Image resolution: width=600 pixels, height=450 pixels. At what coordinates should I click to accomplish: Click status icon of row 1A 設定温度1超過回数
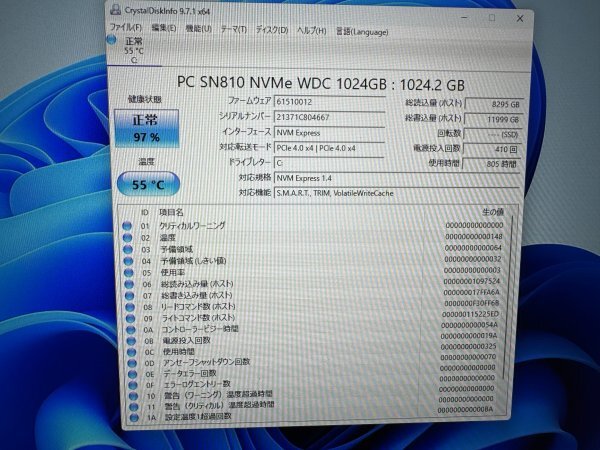pos(134,418)
